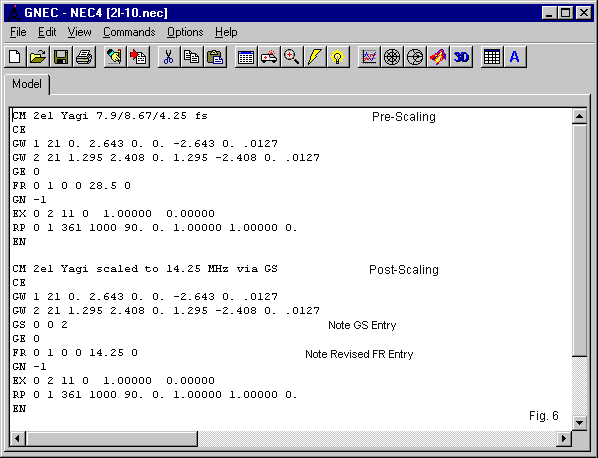Image resolution: width=598 pixels, height=458 pixels.
Task: Open the 3D view icon
Action: tap(461, 57)
